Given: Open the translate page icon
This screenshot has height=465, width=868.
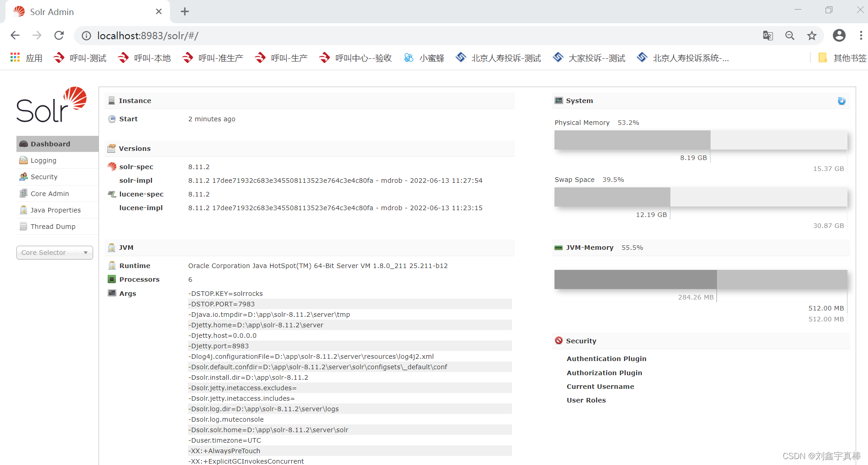Looking at the screenshot, I should pyautogui.click(x=768, y=36).
